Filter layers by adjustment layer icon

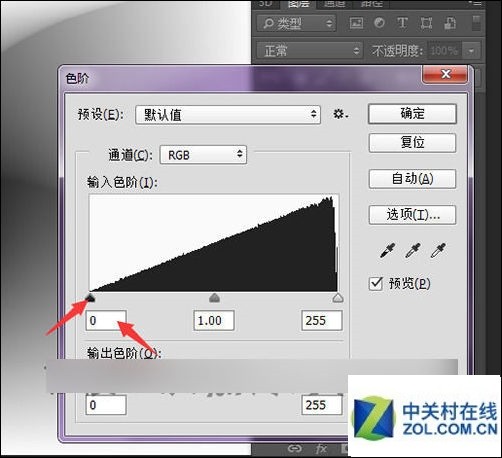(x=379, y=23)
